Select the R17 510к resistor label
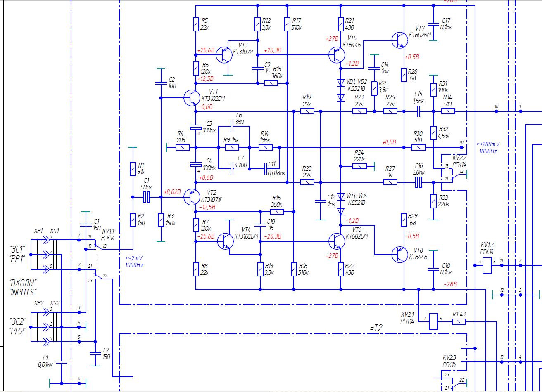 click(297, 24)
